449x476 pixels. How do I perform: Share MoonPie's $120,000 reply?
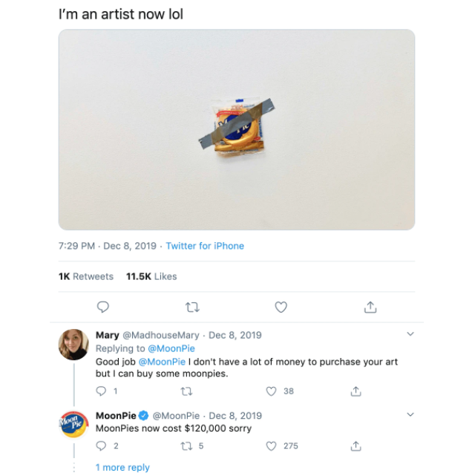click(x=356, y=446)
